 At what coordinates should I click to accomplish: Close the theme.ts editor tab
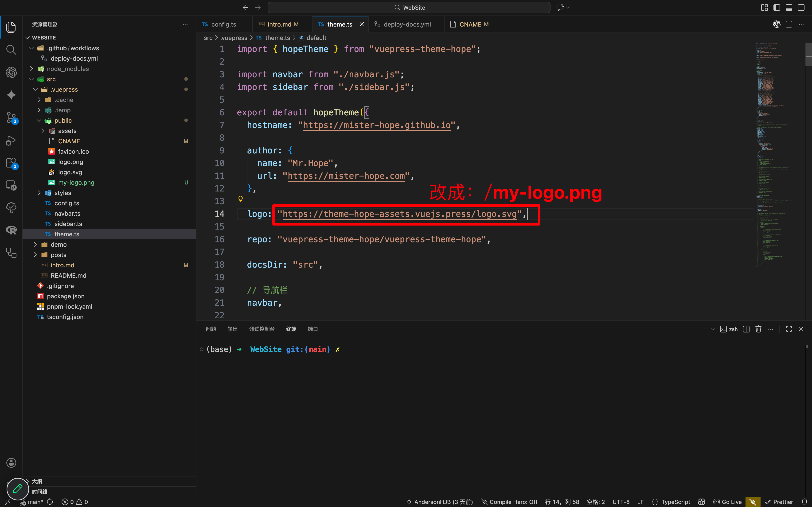[x=362, y=24]
